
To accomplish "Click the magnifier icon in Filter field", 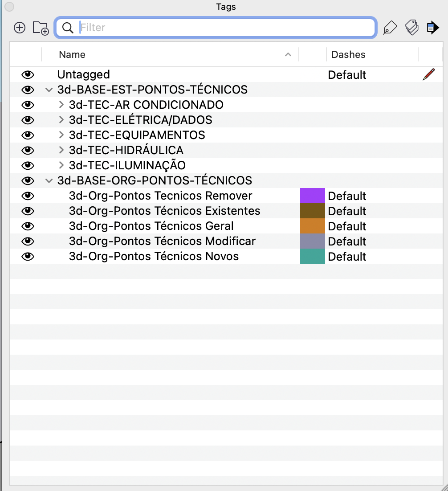I will 68,28.
